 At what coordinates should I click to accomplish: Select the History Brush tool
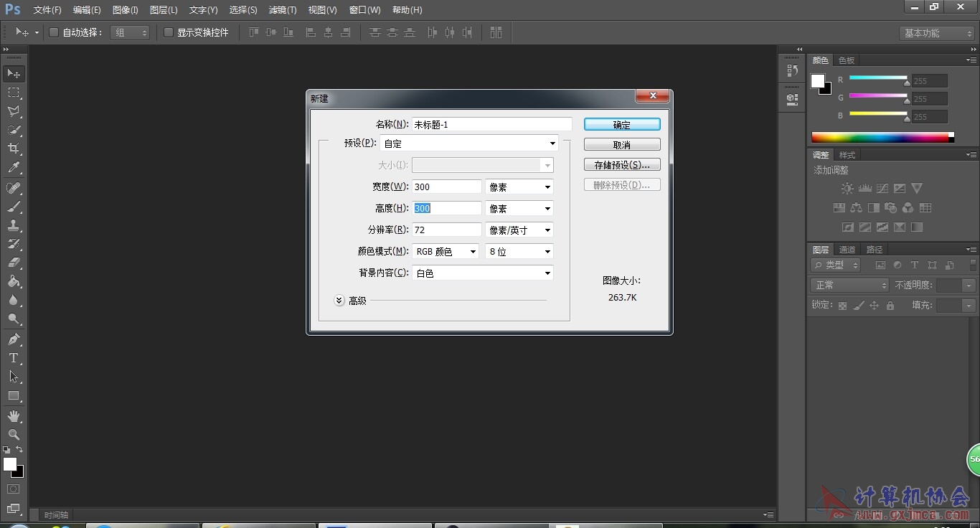[14, 244]
